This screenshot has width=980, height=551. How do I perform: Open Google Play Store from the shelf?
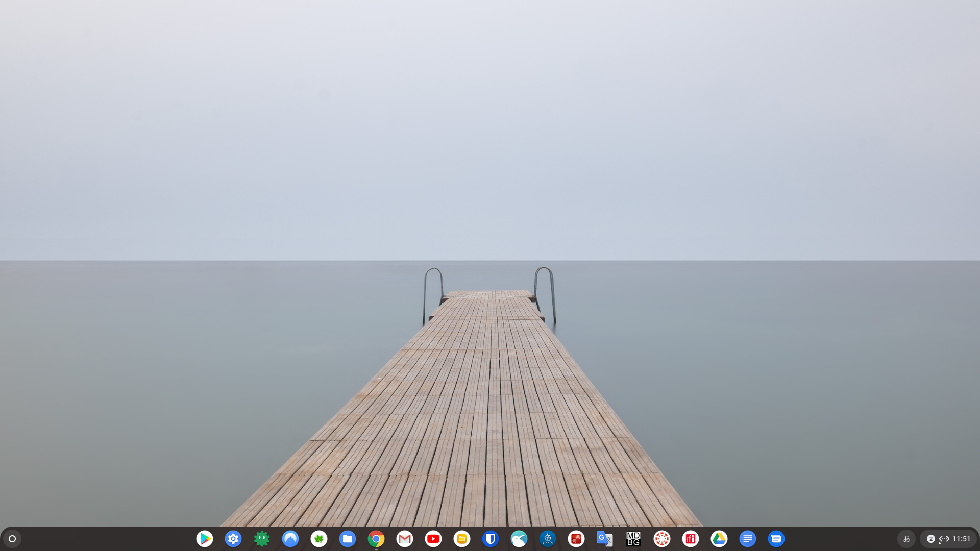coord(205,539)
